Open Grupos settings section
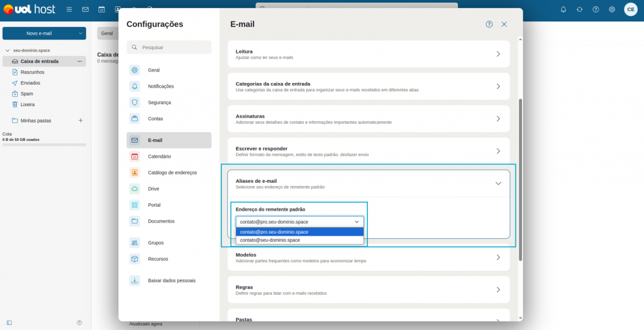 (x=169, y=243)
